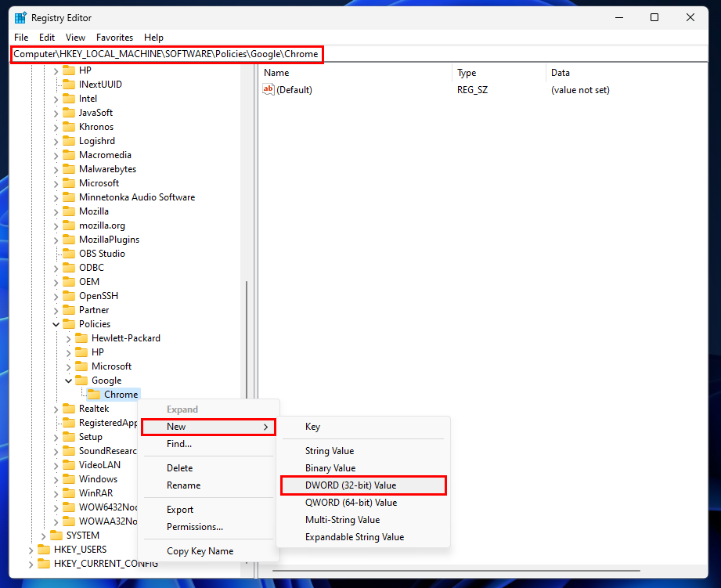Expand the Intel key
Image resolution: width=721 pixels, height=588 pixels.
point(56,99)
